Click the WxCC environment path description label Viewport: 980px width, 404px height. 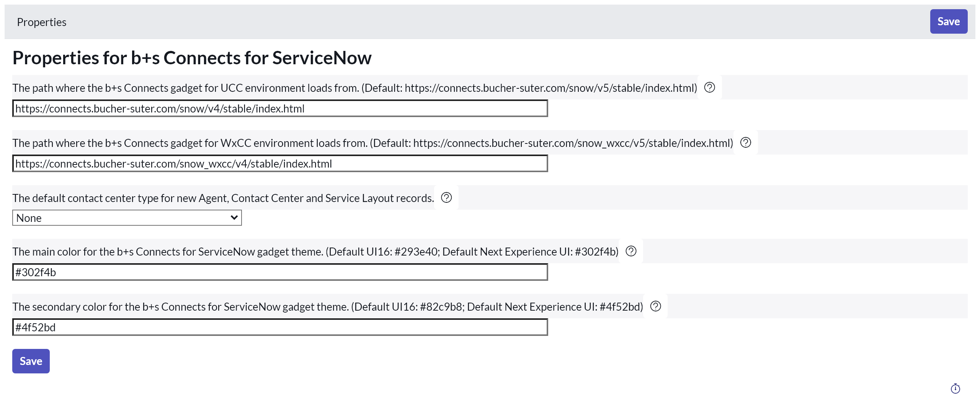[x=372, y=143]
